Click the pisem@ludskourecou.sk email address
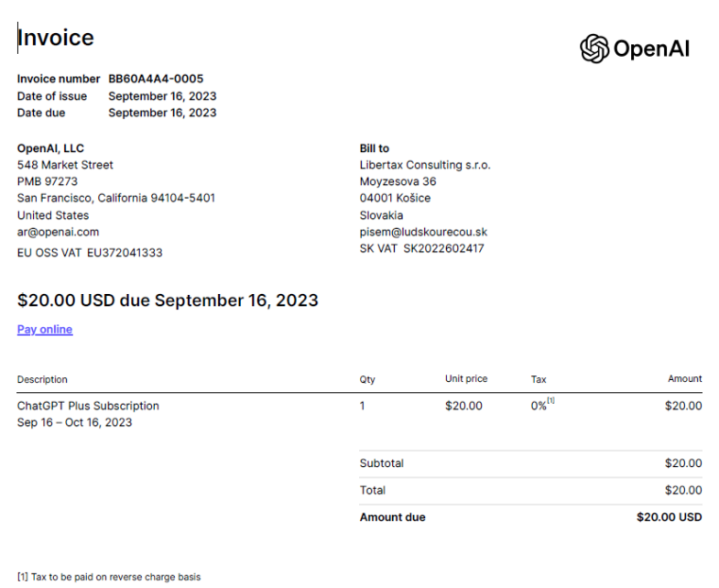Image resolution: width=719 pixels, height=588 pixels. (x=423, y=232)
